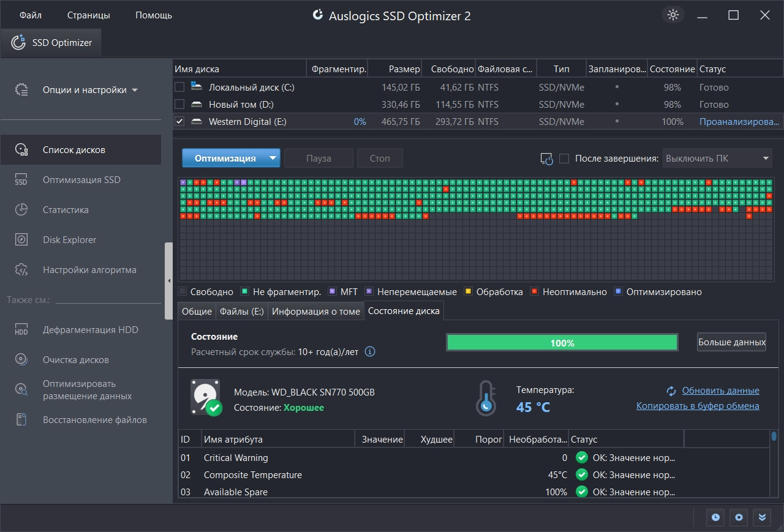Viewport: 784px width, 532px height.
Task: Click the 100% disk health progress bar
Action: click(x=562, y=343)
